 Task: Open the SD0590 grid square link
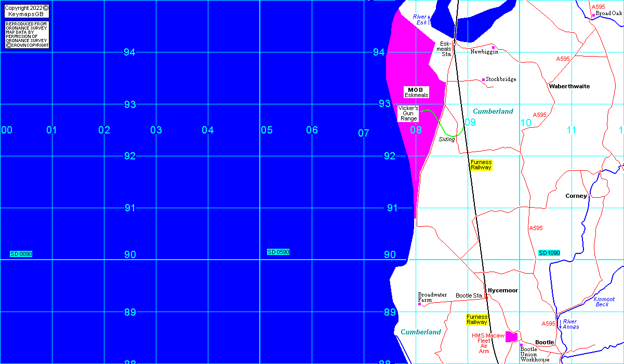[x=278, y=252]
